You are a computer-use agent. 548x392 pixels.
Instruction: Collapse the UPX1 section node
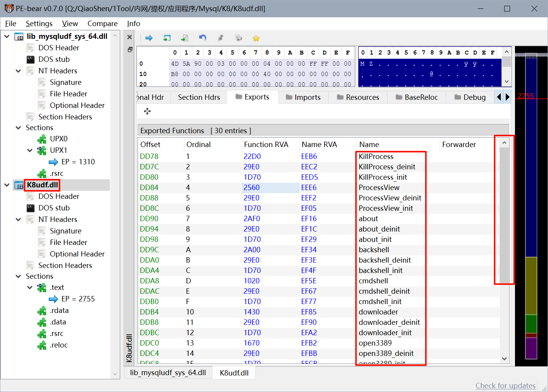tap(30, 151)
